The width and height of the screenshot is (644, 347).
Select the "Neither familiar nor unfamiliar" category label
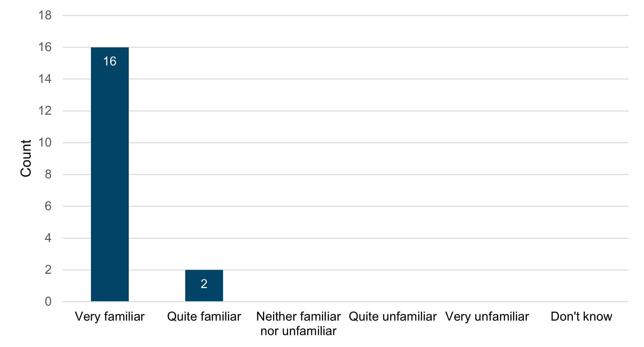click(x=298, y=324)
